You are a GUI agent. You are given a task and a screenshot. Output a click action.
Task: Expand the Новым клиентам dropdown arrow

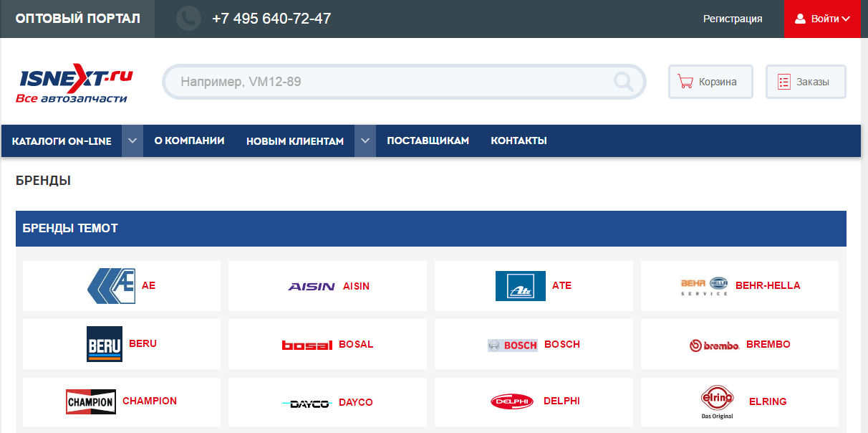click(365, 141)
